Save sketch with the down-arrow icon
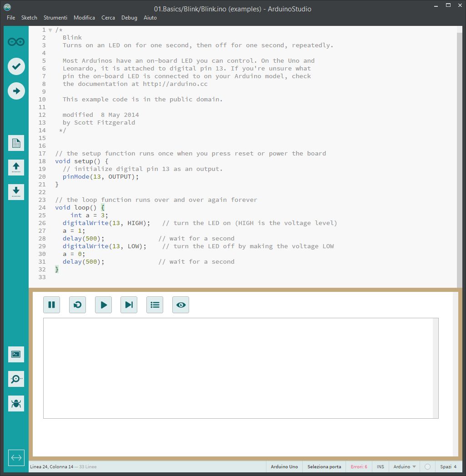This screenshot has width=466, height=476. pos(16,192)
